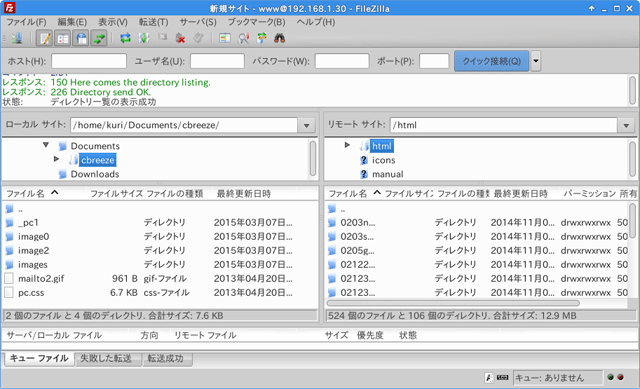Reconnect to the last server icon
The image size is (640, 389).
tap(198, 38)
